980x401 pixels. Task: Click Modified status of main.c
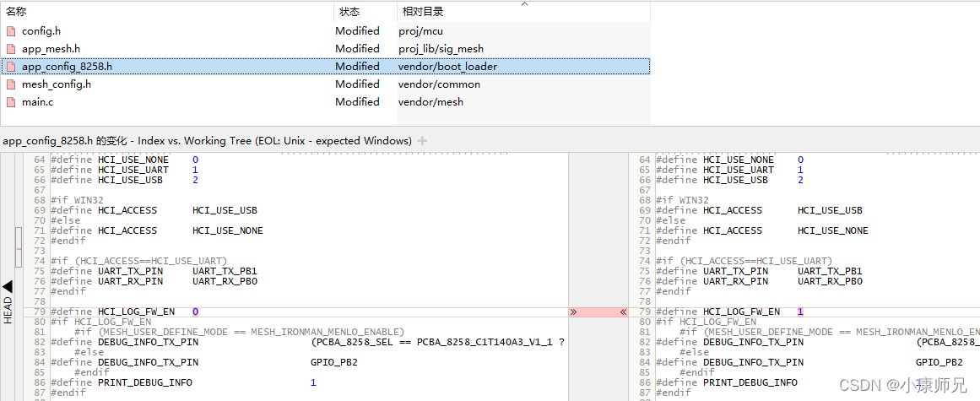click(357, 102)
